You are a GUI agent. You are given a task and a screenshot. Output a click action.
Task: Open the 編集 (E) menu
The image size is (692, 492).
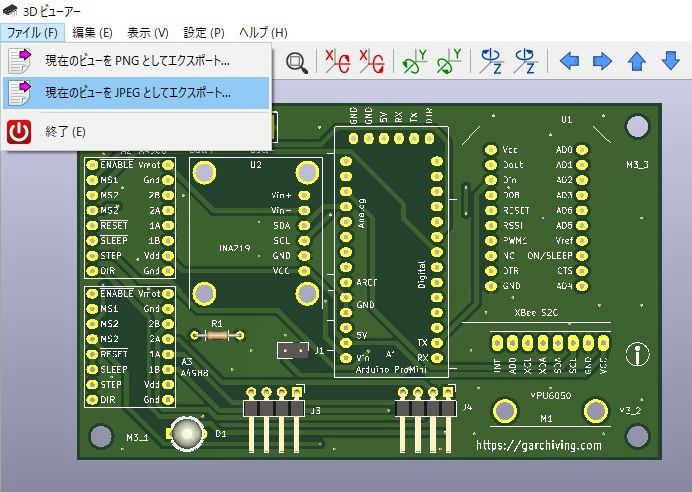point(92,33)
